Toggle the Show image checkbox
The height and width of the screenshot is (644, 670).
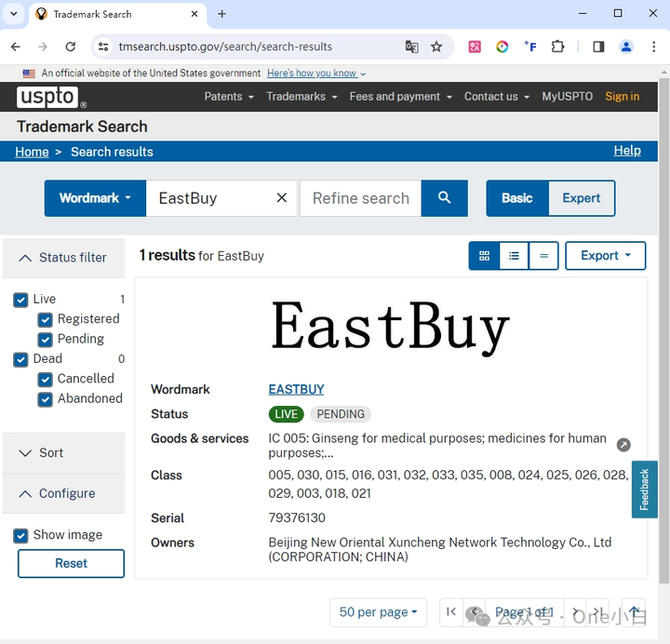(20, 535)
